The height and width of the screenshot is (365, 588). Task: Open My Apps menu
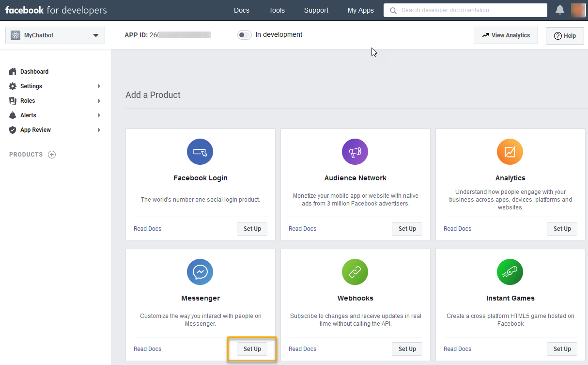[361, 10]
